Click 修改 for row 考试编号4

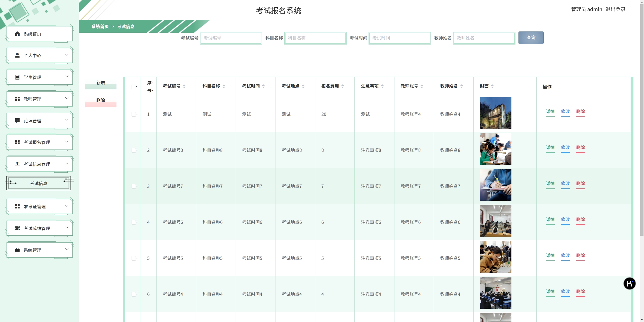pyautogui.click(x=565, y=292)
